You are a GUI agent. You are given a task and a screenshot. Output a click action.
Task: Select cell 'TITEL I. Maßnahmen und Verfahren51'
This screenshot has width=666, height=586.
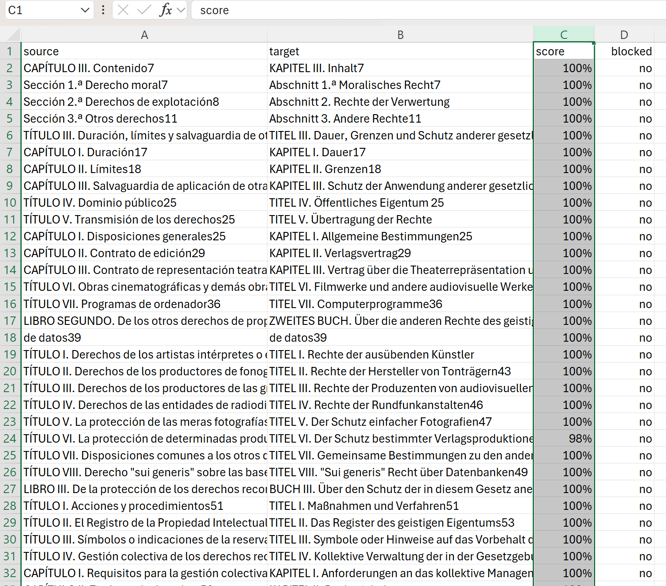400,506
